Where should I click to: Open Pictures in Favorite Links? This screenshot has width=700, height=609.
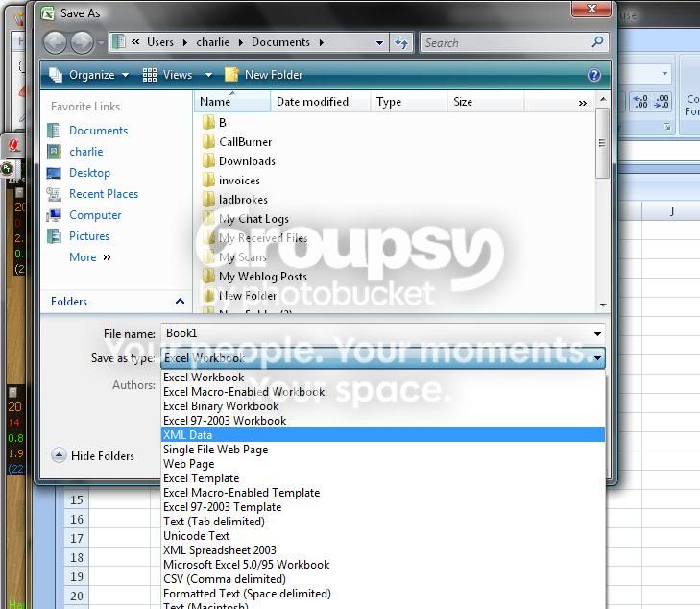pos(89,235)
